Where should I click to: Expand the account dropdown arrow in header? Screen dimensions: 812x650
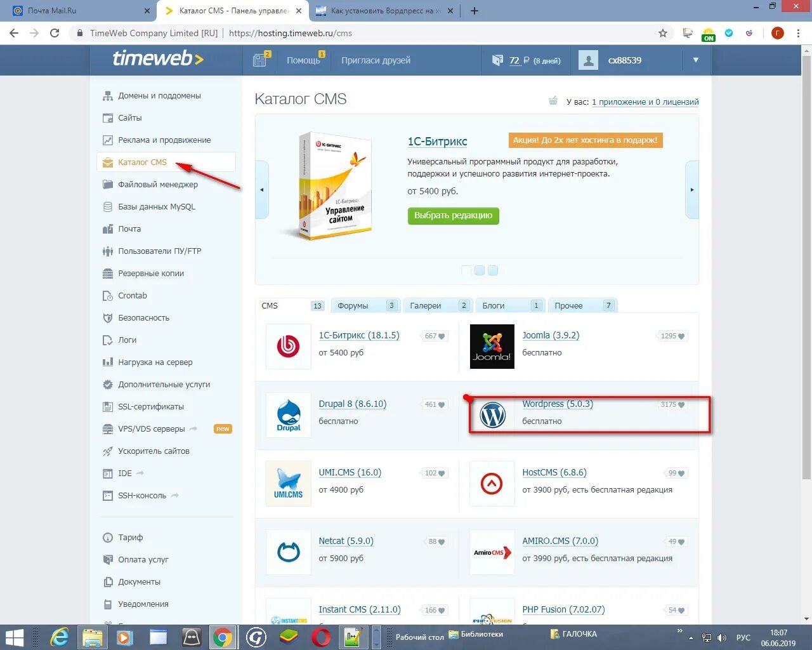[x=696, y=60]
